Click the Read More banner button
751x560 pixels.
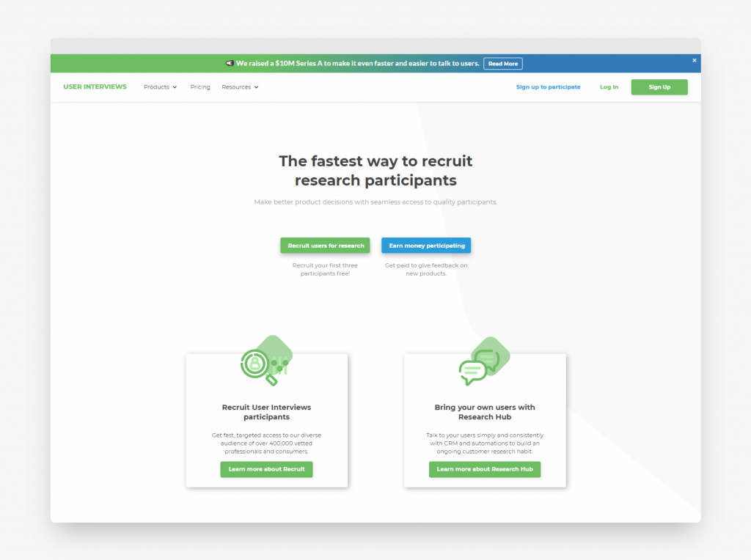click(503, 64)
